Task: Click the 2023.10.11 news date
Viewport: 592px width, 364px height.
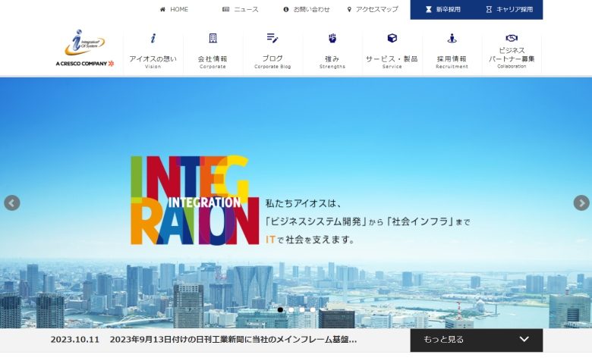Action: tap(74, 340)
